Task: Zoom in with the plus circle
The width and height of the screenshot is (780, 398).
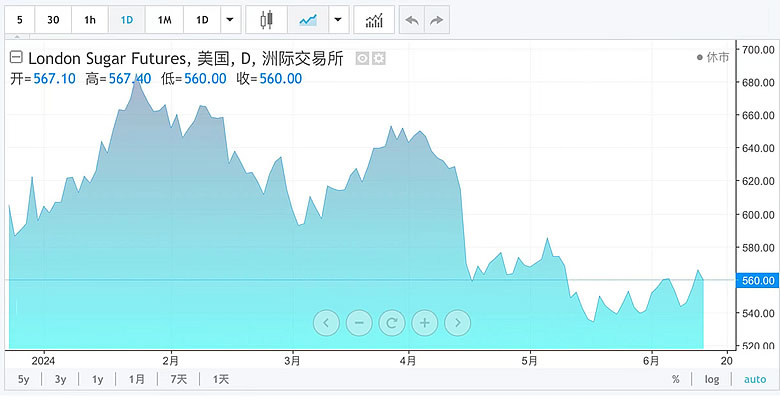Action: pyautogui.click(x=424, y=323)
